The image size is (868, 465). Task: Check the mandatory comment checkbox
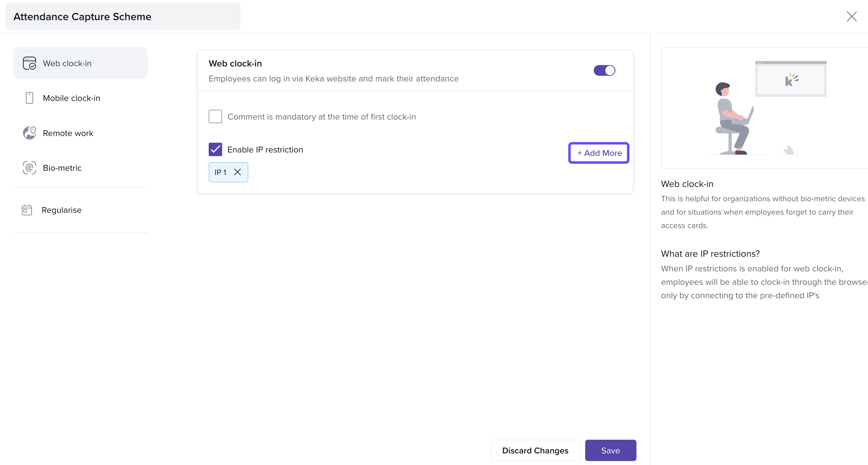215,116
